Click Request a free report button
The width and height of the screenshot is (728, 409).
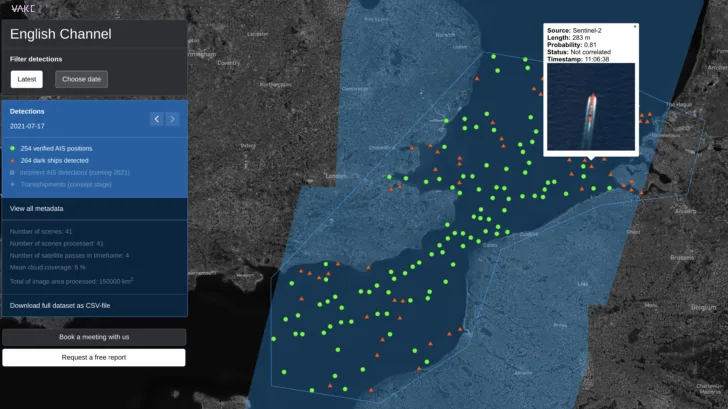tap(94, 357)
